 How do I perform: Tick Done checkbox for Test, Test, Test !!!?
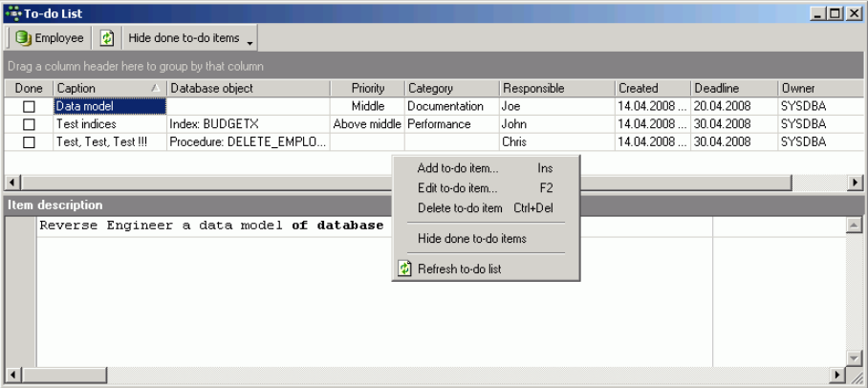click(x=29, y=141)
